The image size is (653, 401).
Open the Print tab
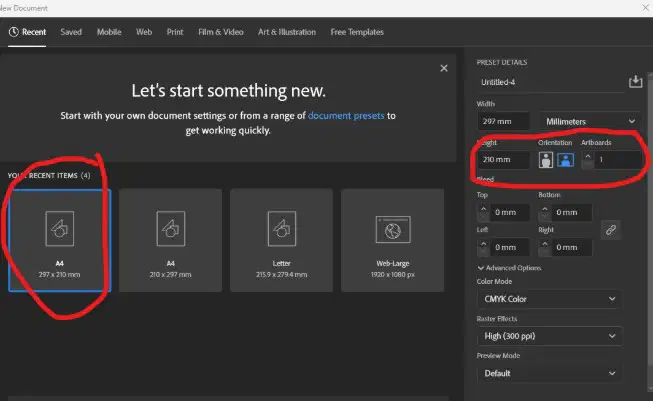click(175, 32)
